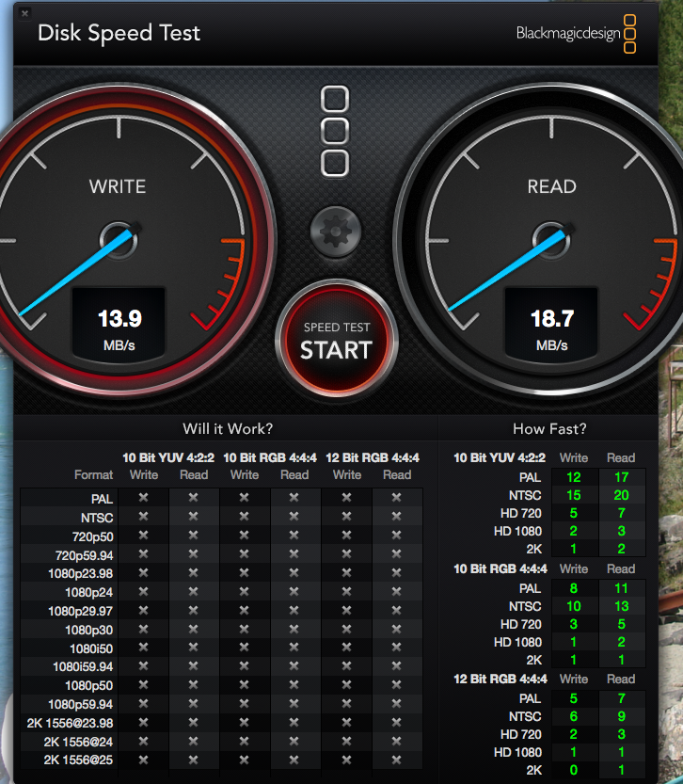Click '10 Bit RGB 4:4:4' header in Will it Work

point(269,457)
